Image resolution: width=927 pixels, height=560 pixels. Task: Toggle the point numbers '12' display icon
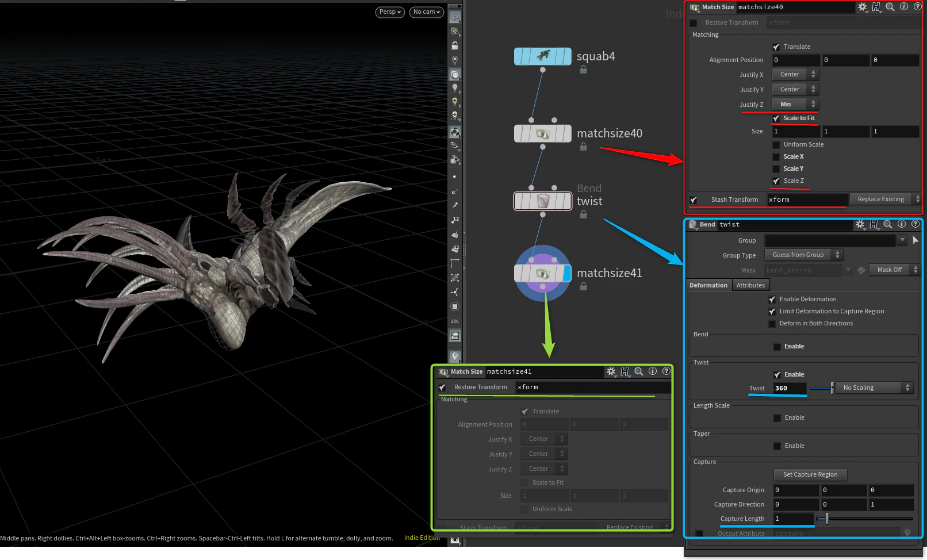coord(455,220)
